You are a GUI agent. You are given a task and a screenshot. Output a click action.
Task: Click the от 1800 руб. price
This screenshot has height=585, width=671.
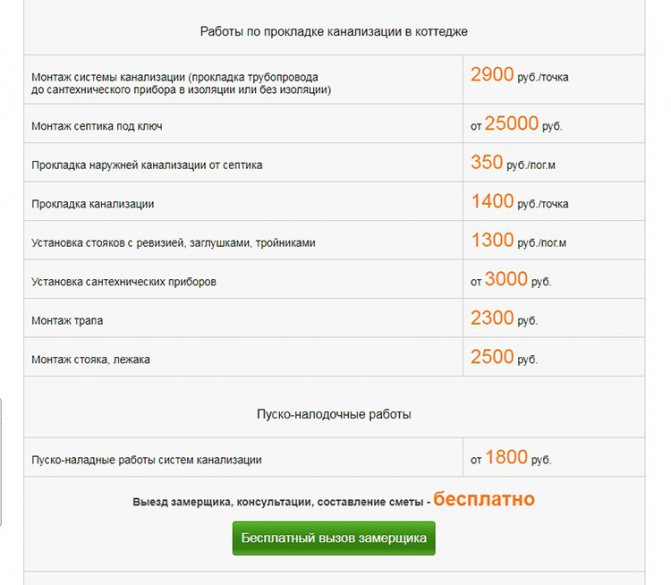pyautogui.click(x=511, y=457)
